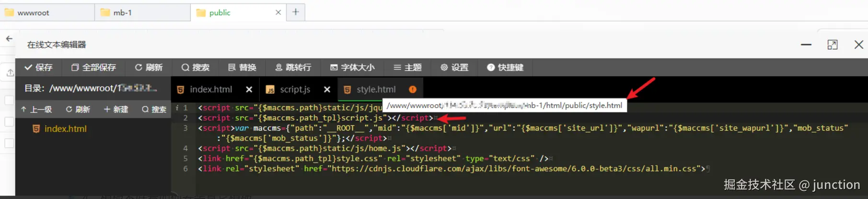Click line number 4 in the gutter

point(185,148)
